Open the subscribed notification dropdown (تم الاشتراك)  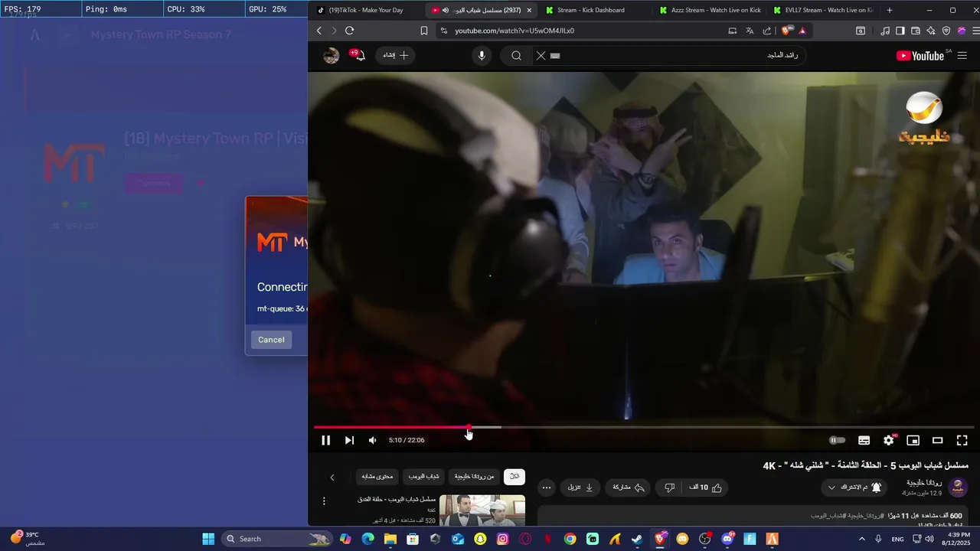click(854, 487)
